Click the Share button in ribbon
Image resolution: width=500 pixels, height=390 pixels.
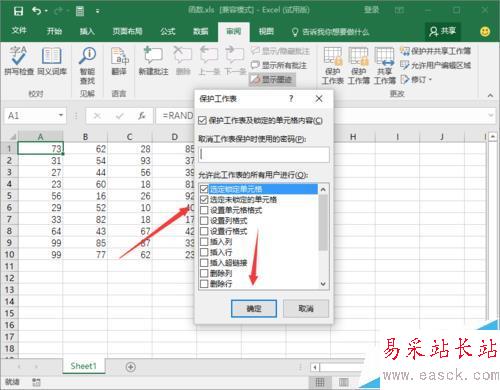tap(443, 32)
